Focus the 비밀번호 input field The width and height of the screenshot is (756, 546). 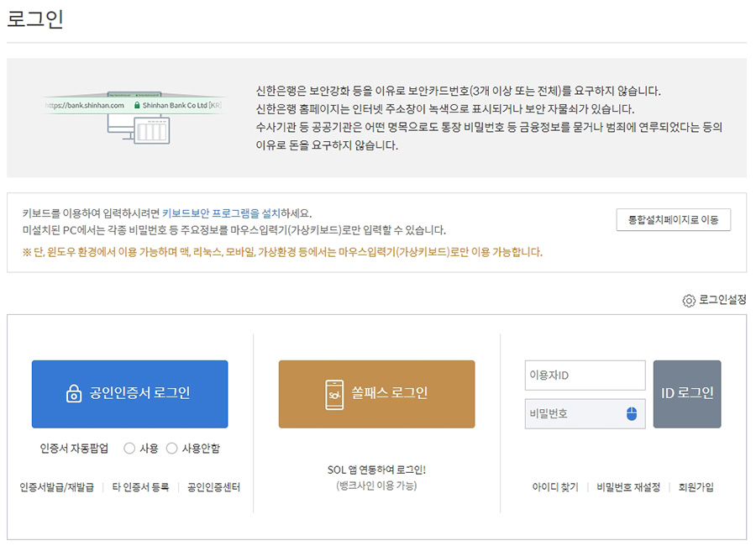(x=585, y=413)
